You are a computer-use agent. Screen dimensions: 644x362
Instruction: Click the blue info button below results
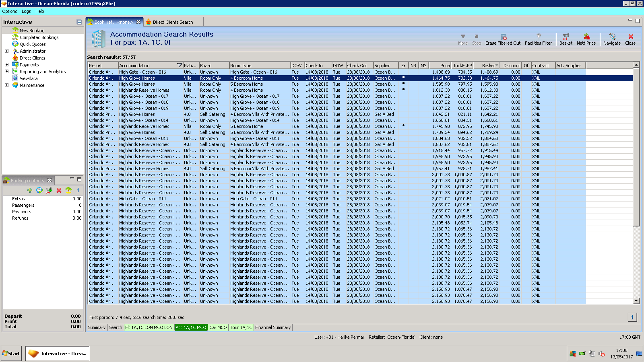click(632, 317)
